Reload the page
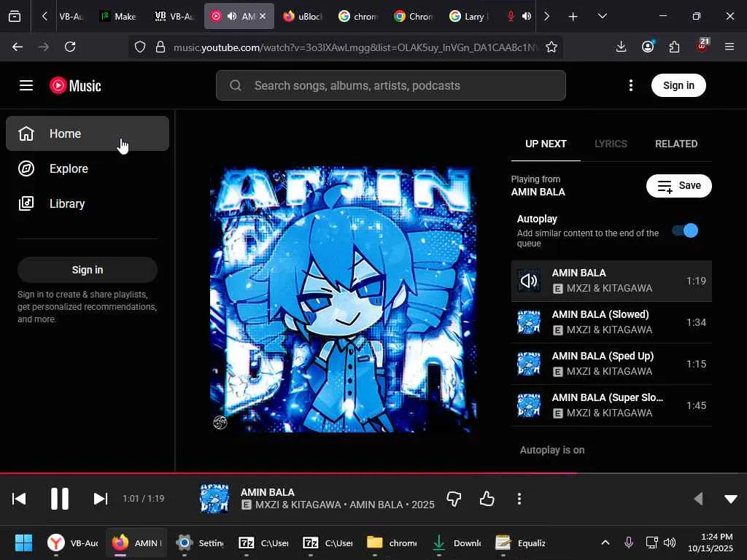 click(70, 47)
